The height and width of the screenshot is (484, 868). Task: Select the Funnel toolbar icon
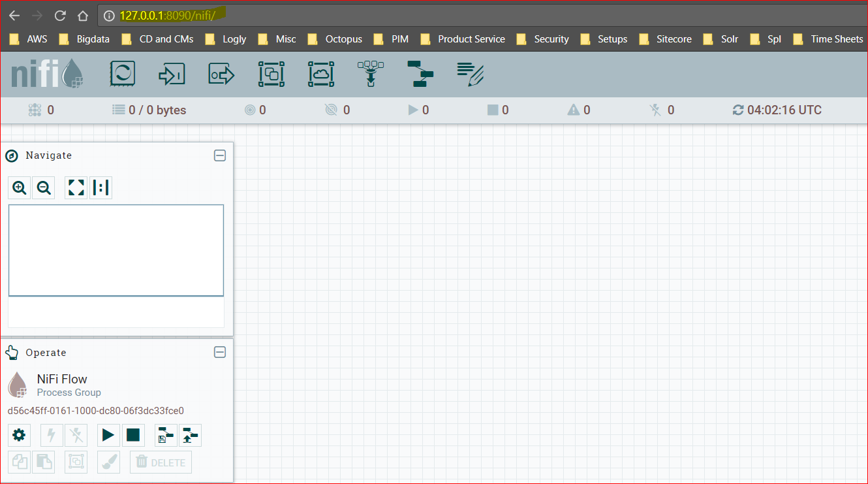click(371, 74)
